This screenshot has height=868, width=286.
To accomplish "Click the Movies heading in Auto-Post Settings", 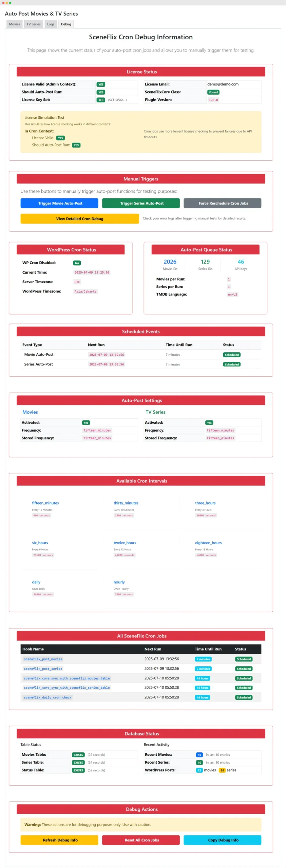I will [x=30, y=412].
